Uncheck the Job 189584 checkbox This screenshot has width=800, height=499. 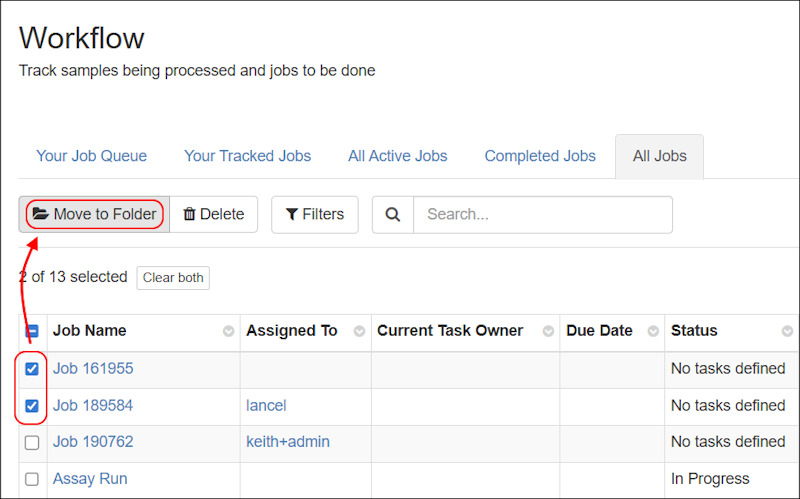point(32,406)
